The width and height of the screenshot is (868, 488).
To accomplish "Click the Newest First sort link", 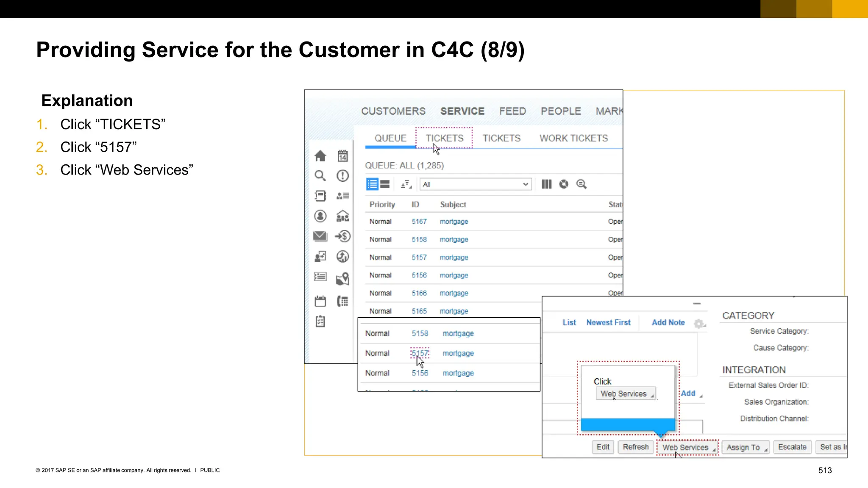I will coord(608,322).
